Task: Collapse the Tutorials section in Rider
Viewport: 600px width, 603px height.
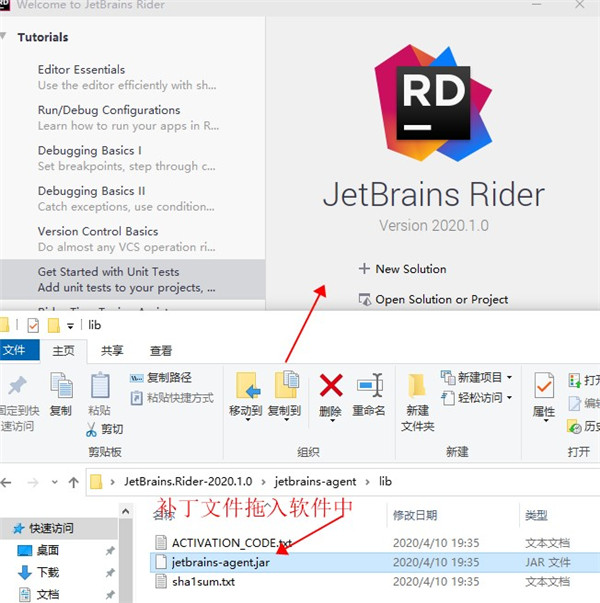Action: [3, 36]
